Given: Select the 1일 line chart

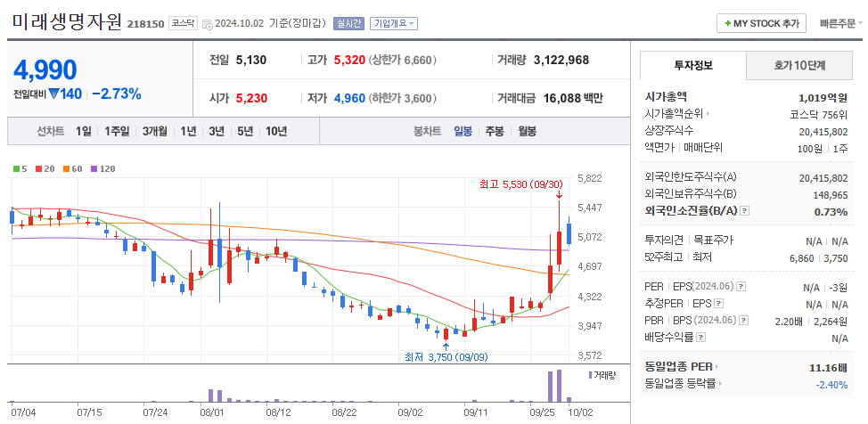Looking at the screenshot, I should pos(84,131).
